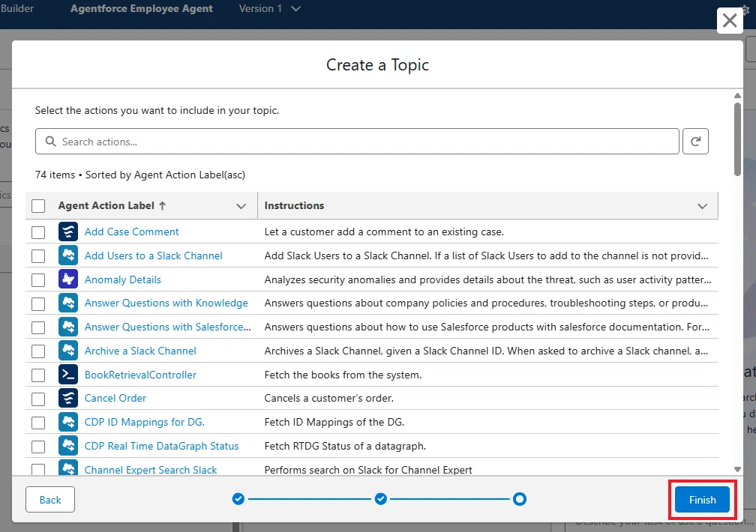
Task: Open the Add Users to a Slack Channel link
Action: pyautogui.click(x=153, y=256)
